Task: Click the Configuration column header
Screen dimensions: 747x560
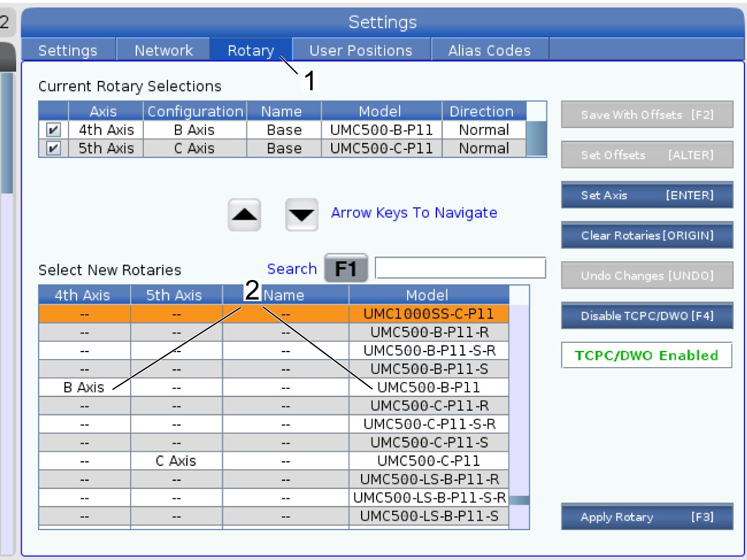Action: [x=195, y=111]
